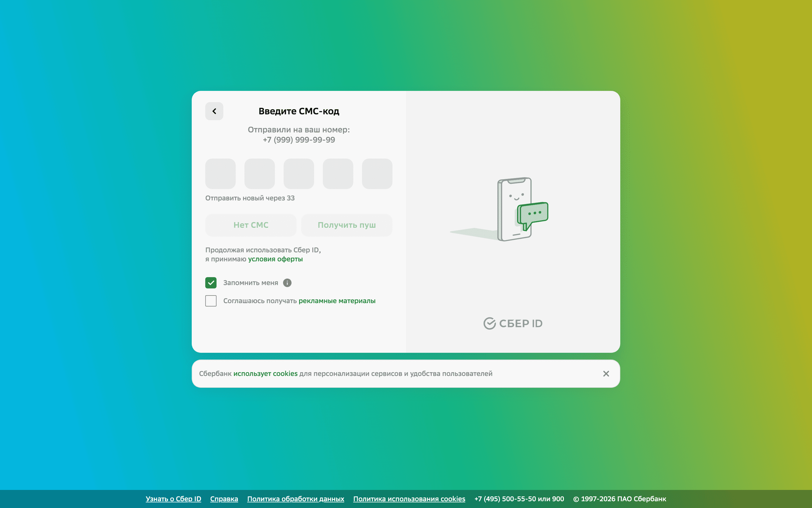This screenshot has width=812, height=508.
Task: Click the Введите СМС-код heading
Action: (x=299, y=111)
